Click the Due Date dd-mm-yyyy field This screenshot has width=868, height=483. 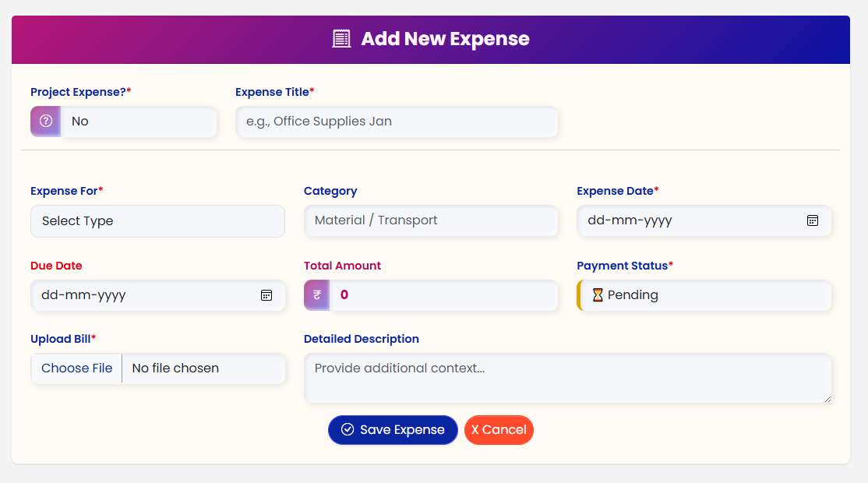157,295
